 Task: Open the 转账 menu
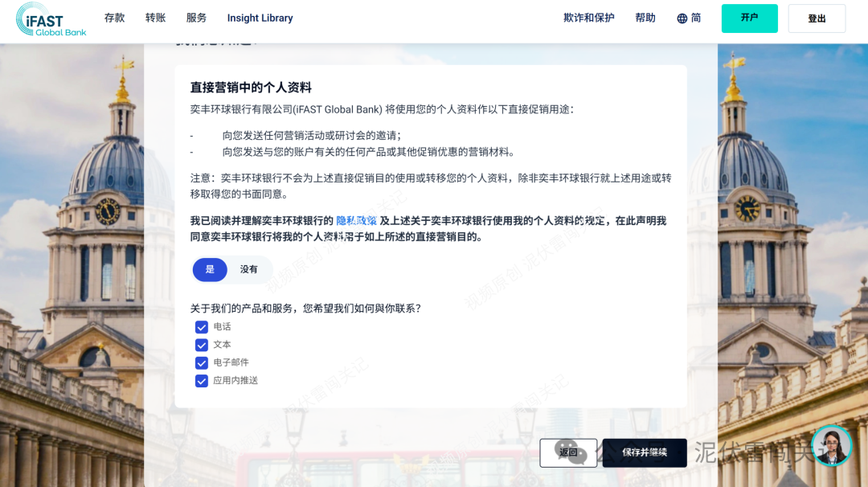(155, 17)
